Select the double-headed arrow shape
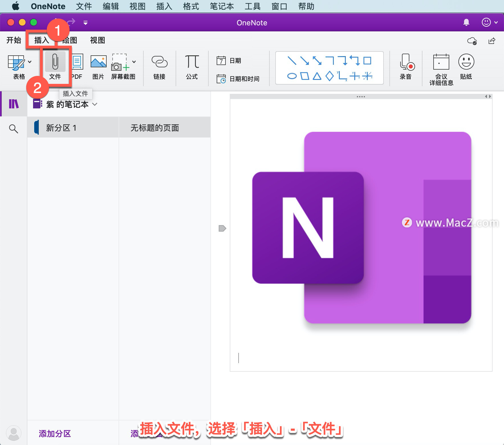 (317, 60)
